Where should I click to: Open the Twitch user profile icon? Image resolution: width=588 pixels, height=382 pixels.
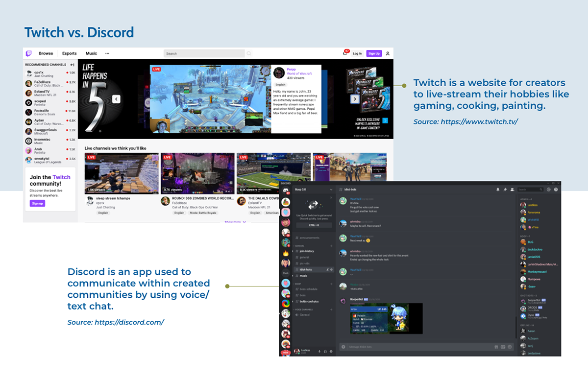pos(388,53)
